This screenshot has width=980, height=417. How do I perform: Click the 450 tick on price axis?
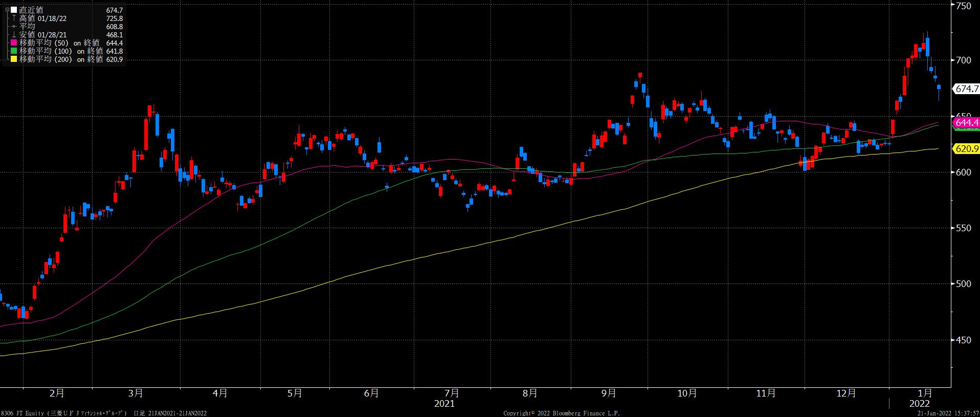(x=964, y=340)
